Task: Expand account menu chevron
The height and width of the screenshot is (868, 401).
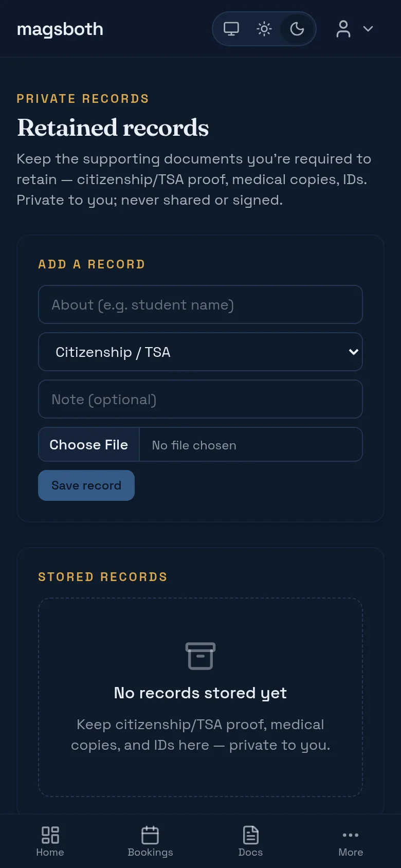Action: [x=368, y=29]
